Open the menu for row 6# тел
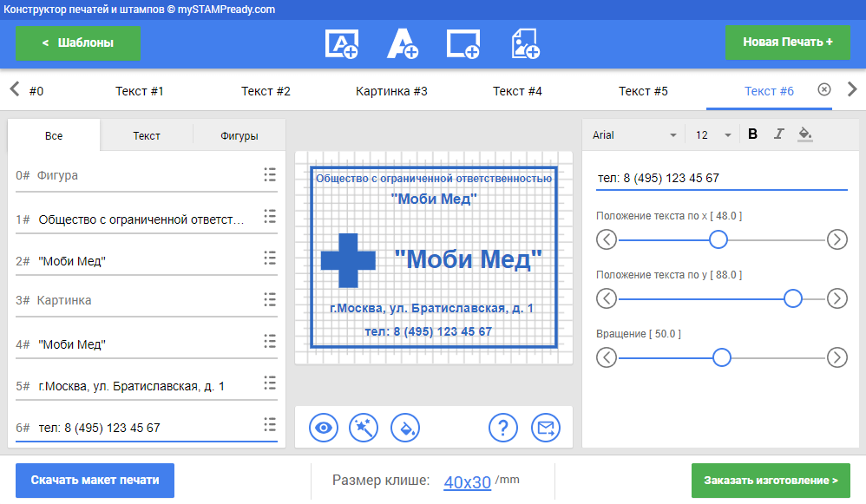This screenshot has height=504, width=866. coord(270,424)
